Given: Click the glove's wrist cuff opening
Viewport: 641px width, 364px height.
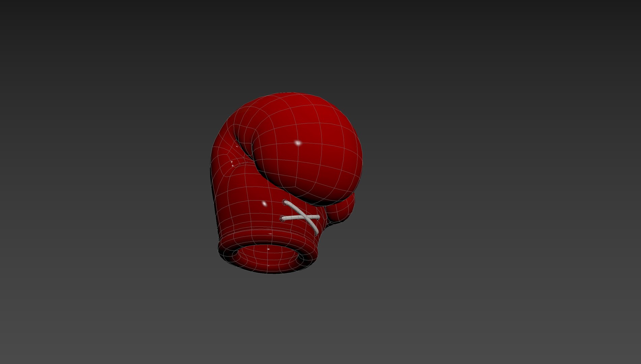Looking at the screenshot, I should (269, 257).
